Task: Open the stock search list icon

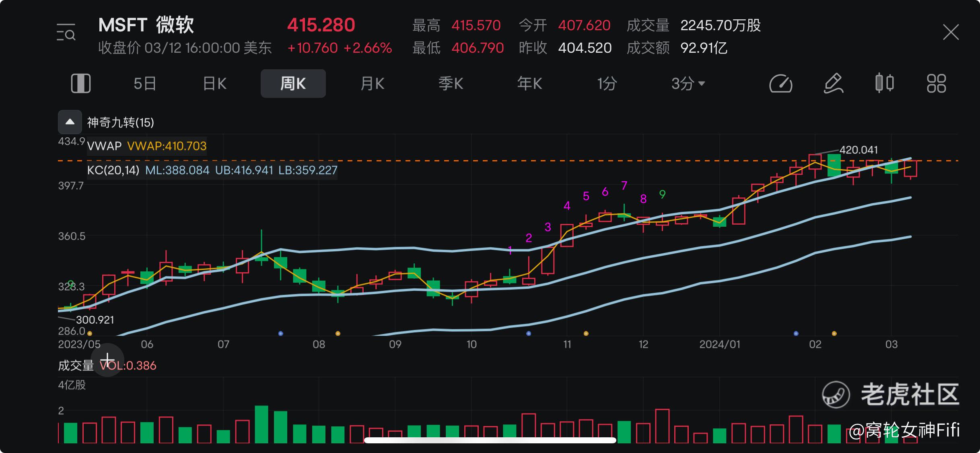Action: pos(66,32)
